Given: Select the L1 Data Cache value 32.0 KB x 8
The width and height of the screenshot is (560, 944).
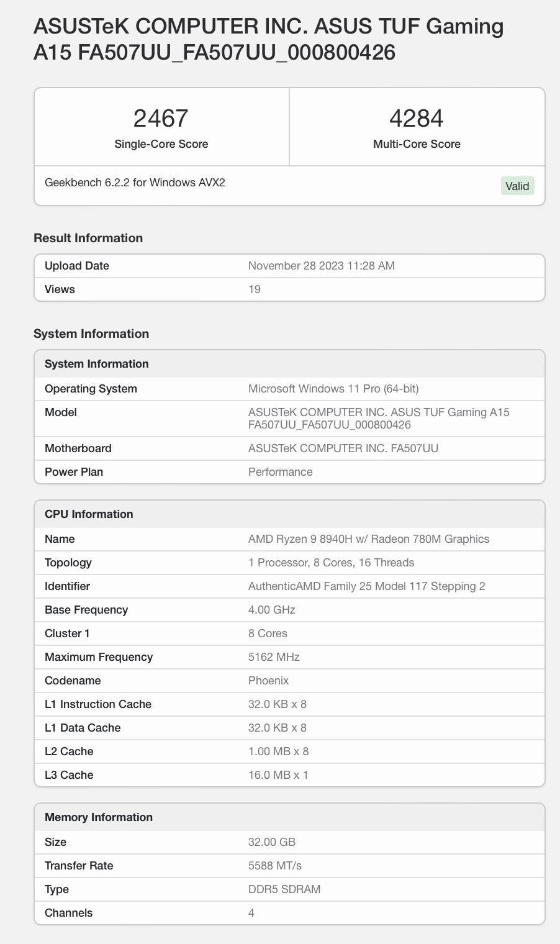Looking at the screenshot, I should click(278, 728).
